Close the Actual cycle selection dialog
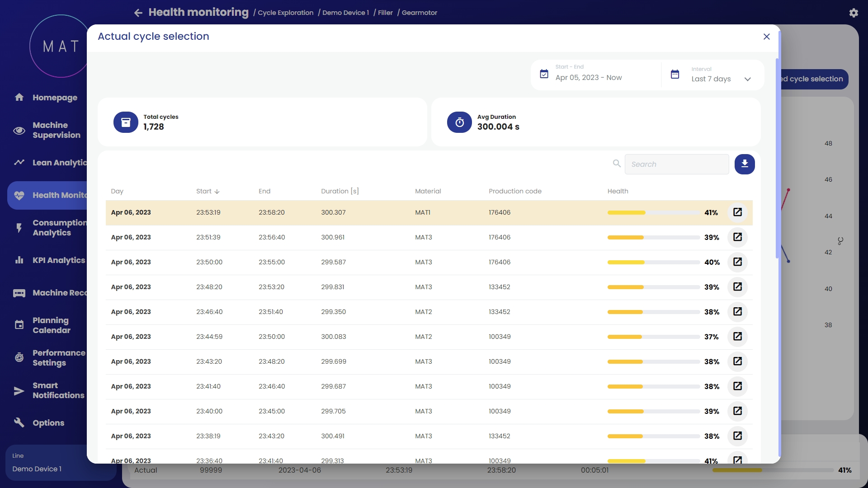 pyautogui.click(x=766, y=37)
